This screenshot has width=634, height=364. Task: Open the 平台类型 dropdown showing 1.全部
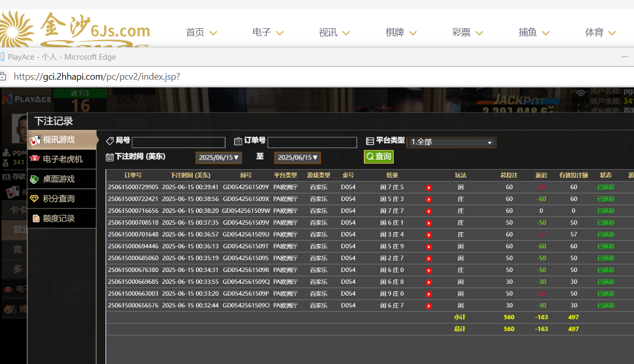point(451,142)
